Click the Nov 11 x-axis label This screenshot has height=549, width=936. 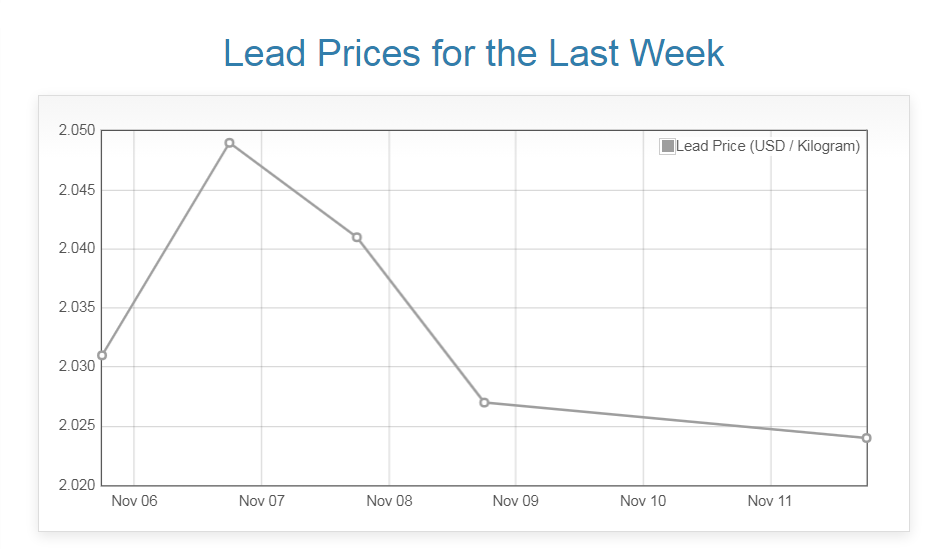[770, 501]
